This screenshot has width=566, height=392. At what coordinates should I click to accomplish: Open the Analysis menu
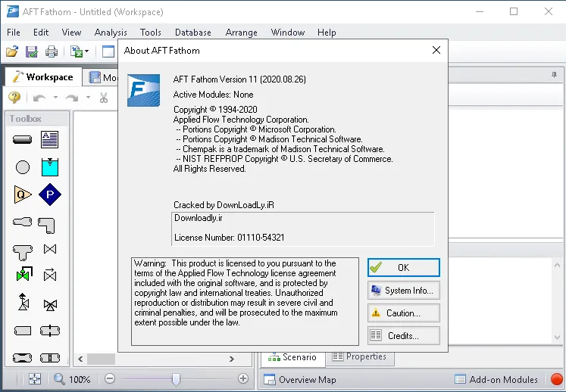(111, 33)
